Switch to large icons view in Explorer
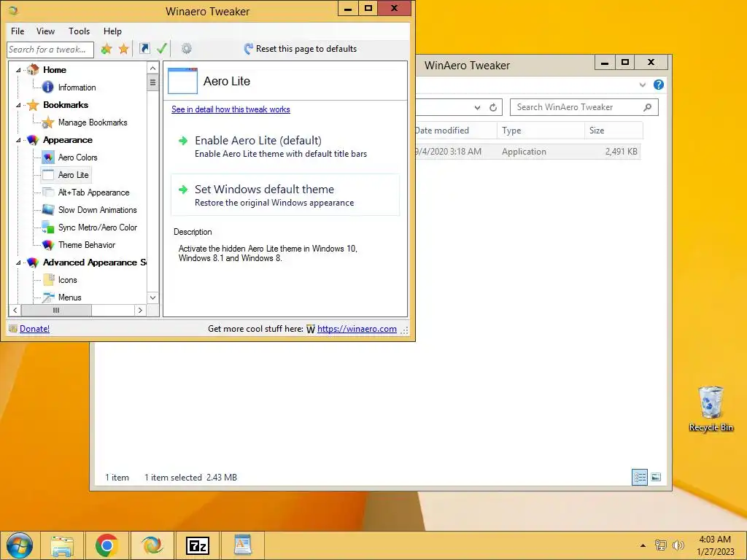This screenshot has width=747, height=560. [656, 477]
